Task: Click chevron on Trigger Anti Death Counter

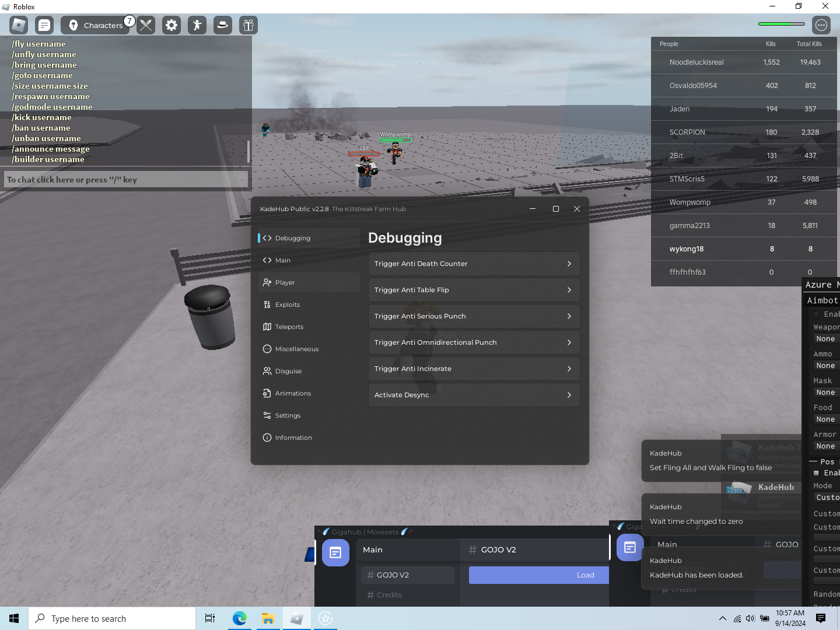Action: coord(569,264)
